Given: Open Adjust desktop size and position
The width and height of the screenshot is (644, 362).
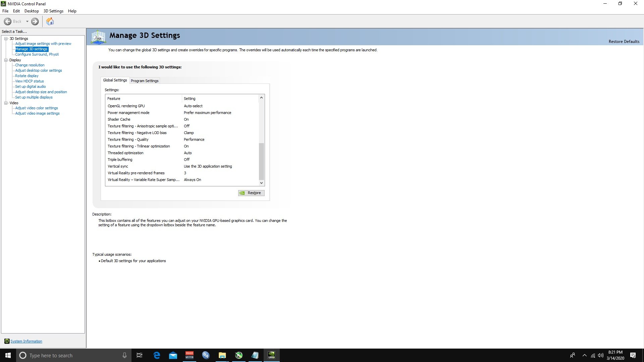Looking at the screenshot, I should (41, 92).
